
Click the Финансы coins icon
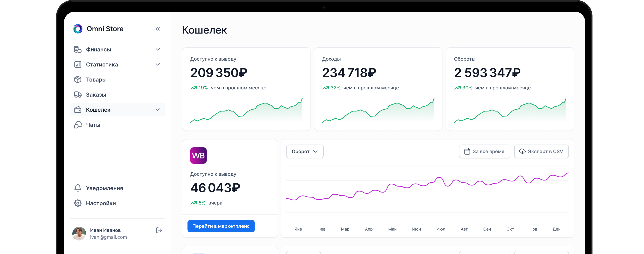coord(78,49)
